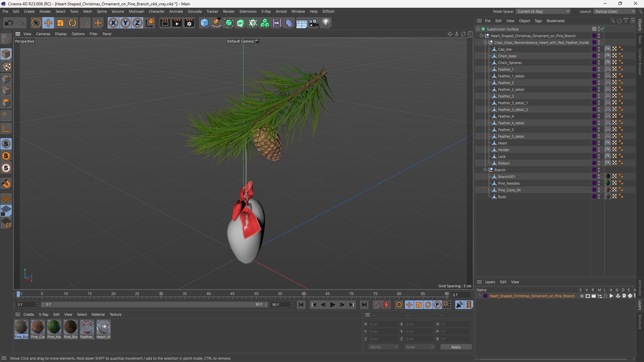This screenshot has width=644, height=362.
Task: Click frame 45 on the timeline ruler
Action: tap(232, 294)
